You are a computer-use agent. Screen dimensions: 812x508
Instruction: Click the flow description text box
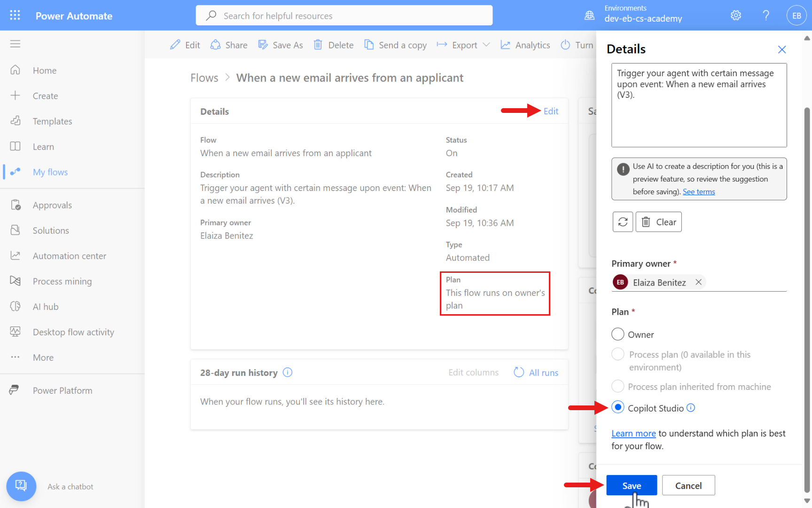click(x=699, y=105)
